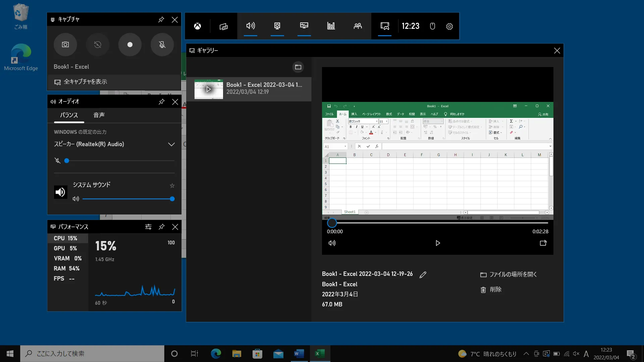Select the CPU 15% metric

(68, 238)
